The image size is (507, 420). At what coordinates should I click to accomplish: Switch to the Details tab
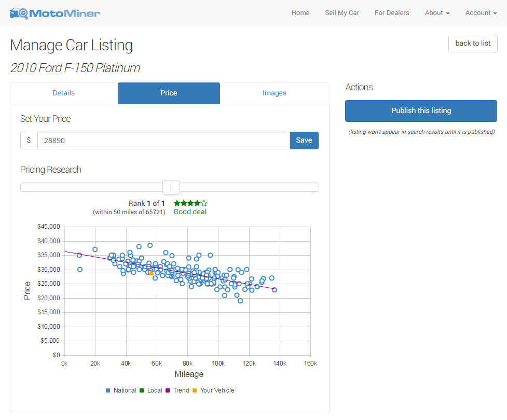pos(64,93)
